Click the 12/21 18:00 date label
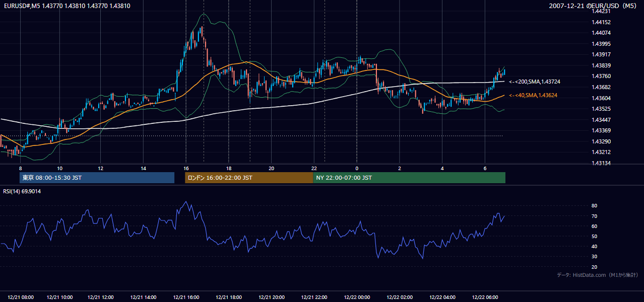Viewport: 644px width, 302px height. click(x=229, y=297)
